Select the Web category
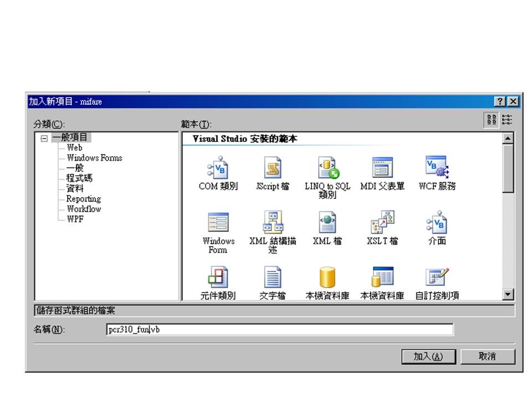This screenshot has height=399, width=532. click(x=75, y=147)
